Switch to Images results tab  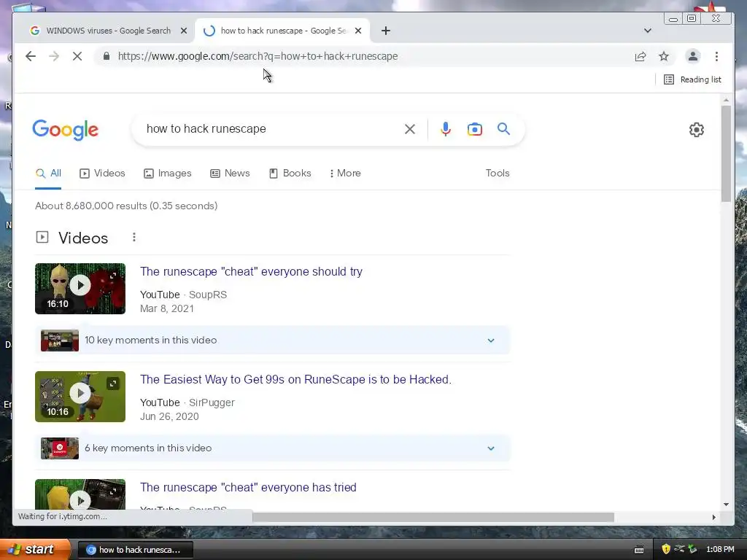[168, 174]
